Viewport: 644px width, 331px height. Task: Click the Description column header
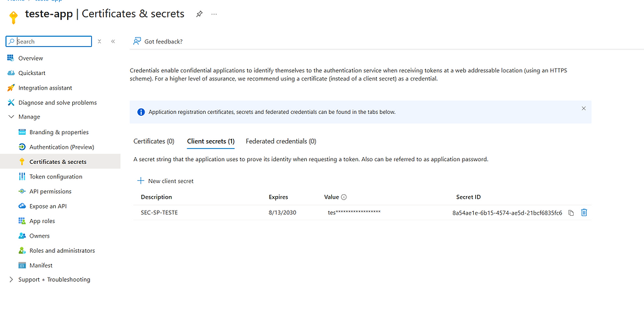point(156,197)
